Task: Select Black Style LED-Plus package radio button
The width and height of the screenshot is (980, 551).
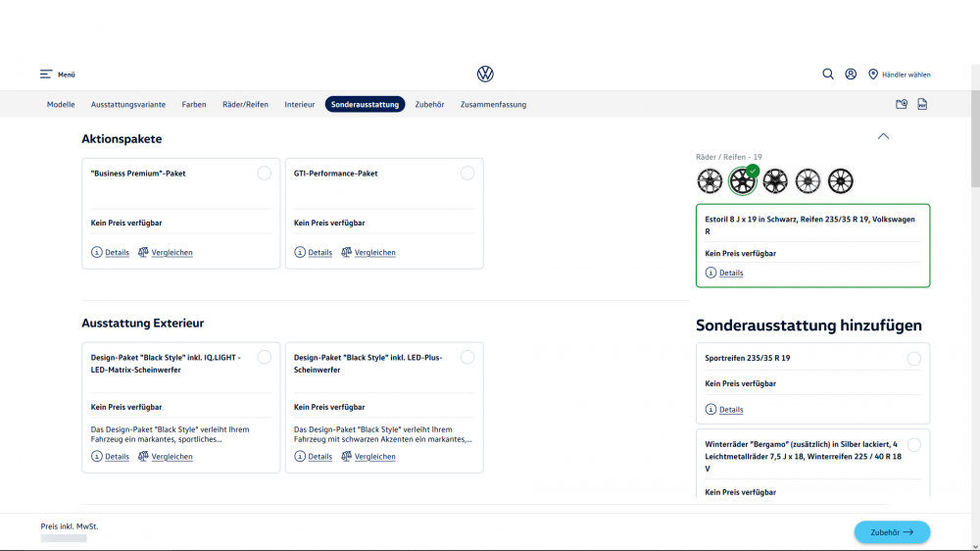Action: pos(467,357)
